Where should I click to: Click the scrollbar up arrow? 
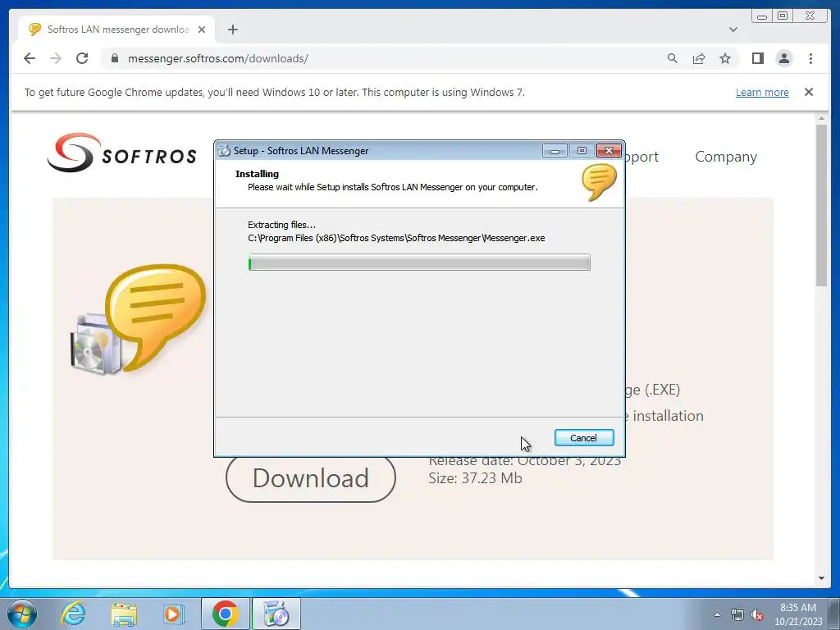tap(821, 118)
